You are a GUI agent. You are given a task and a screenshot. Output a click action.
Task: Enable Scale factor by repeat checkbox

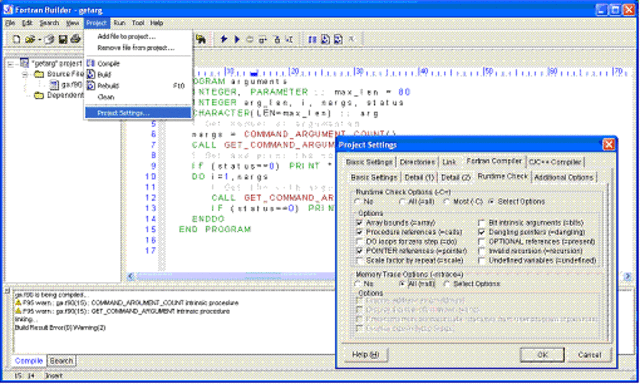pyautogui.click(x=359, y=260)
